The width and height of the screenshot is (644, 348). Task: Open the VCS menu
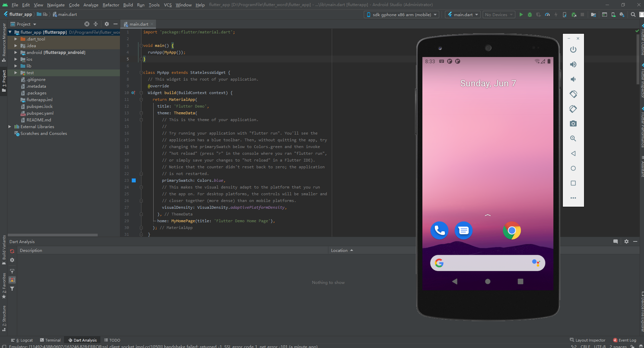click(x=168, y=5)
